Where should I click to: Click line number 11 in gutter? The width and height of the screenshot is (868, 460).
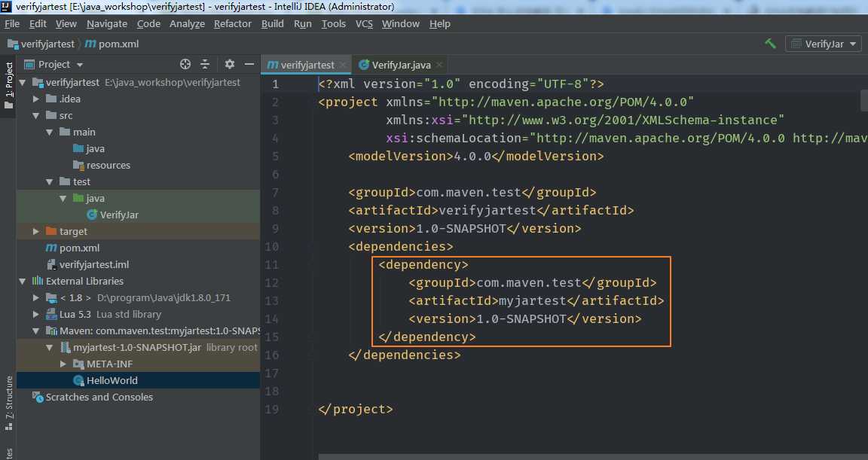(271, 265)
